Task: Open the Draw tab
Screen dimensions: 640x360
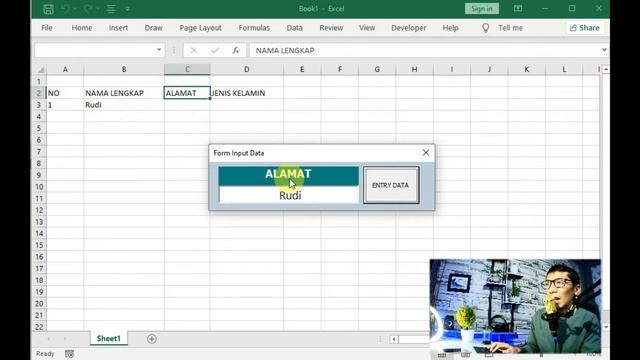Action: coord(153,28)
